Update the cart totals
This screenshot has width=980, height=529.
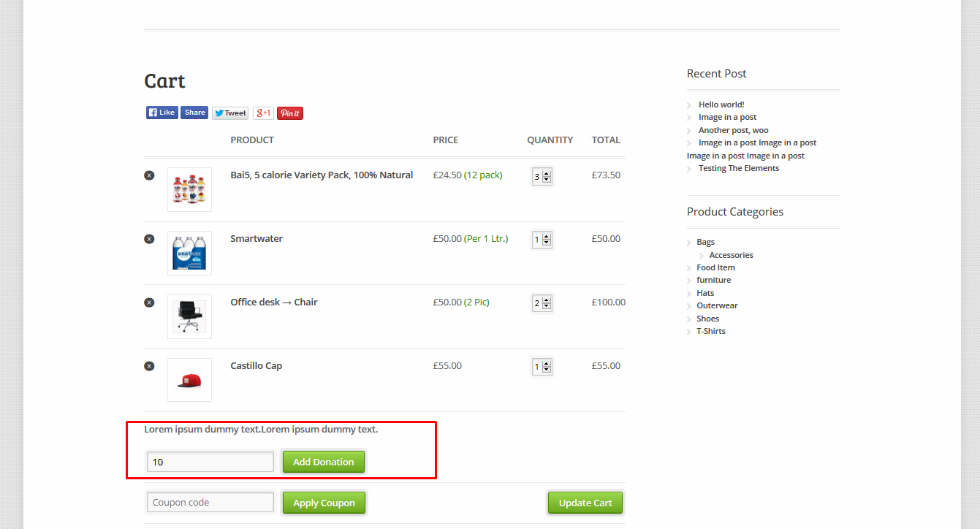(585, 502)
